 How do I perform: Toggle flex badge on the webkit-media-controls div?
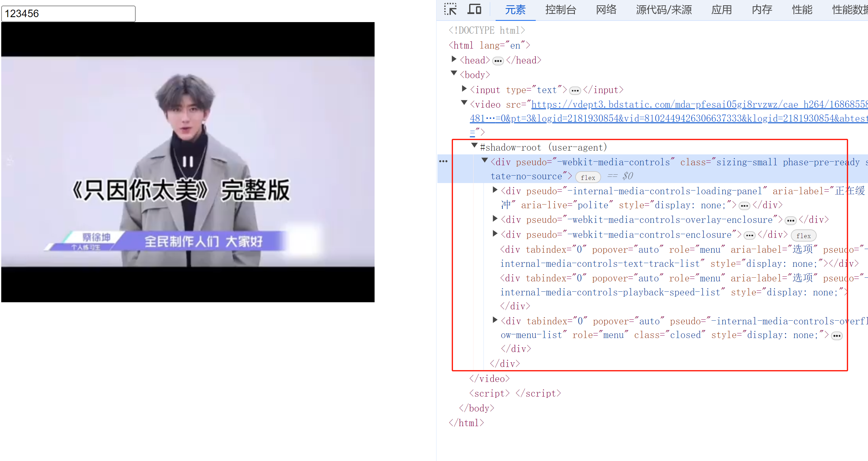588,177
